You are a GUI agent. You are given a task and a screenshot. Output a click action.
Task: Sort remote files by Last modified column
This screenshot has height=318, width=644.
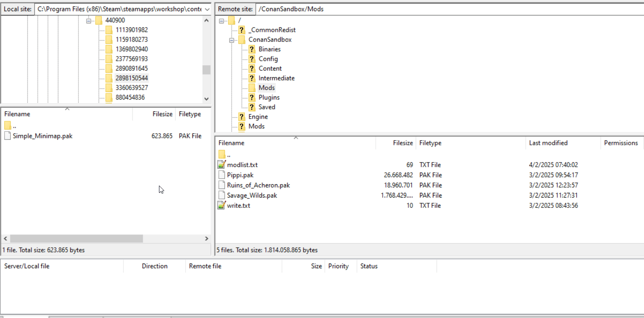[548, 143]
